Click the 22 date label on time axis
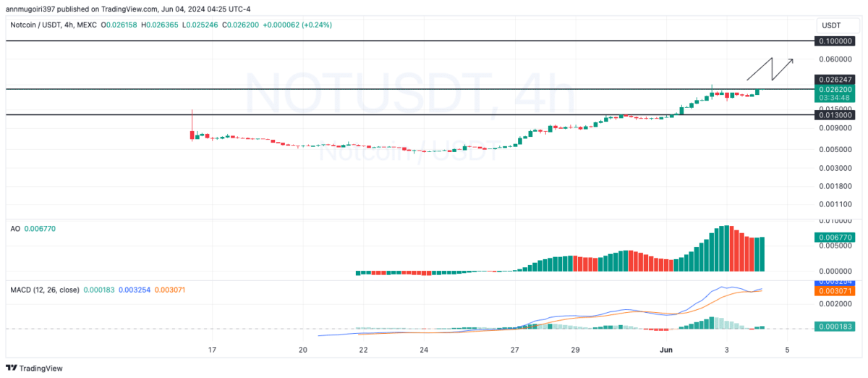Screen dimensions: 868x378 click(363, 350)
